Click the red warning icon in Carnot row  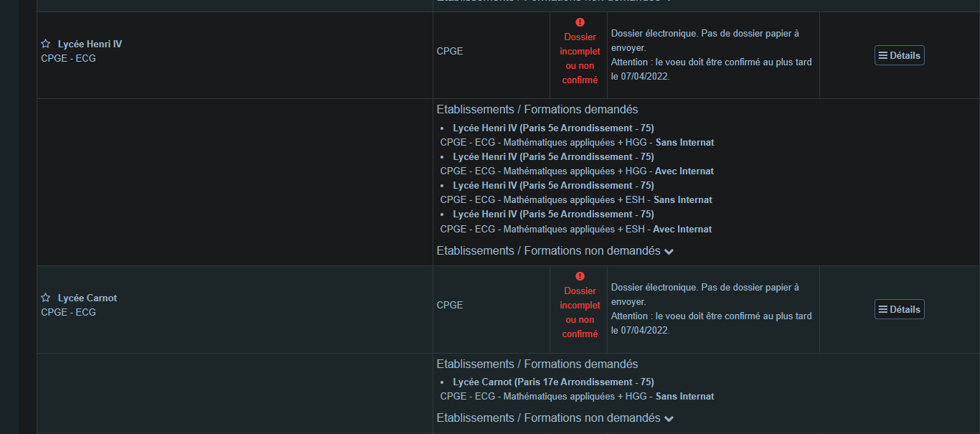point(580,276)
